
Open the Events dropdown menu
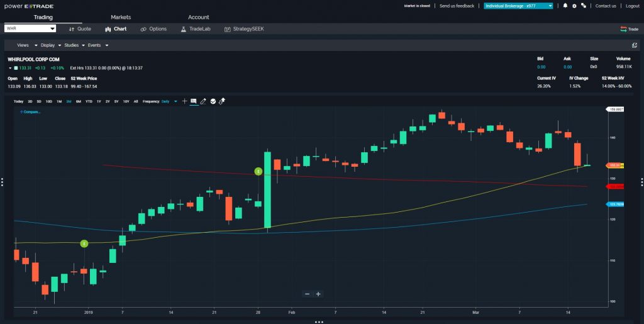tap(97, 45)
